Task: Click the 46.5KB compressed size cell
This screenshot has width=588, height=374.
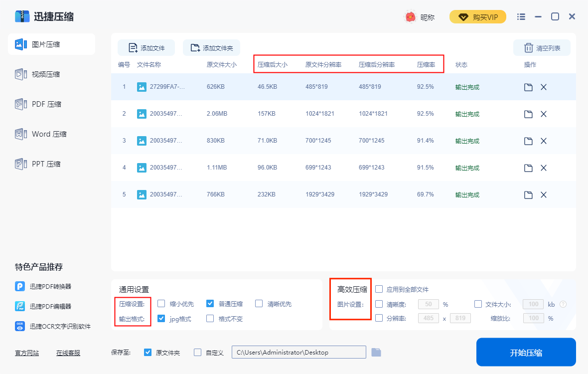Action: click(268, 87)
